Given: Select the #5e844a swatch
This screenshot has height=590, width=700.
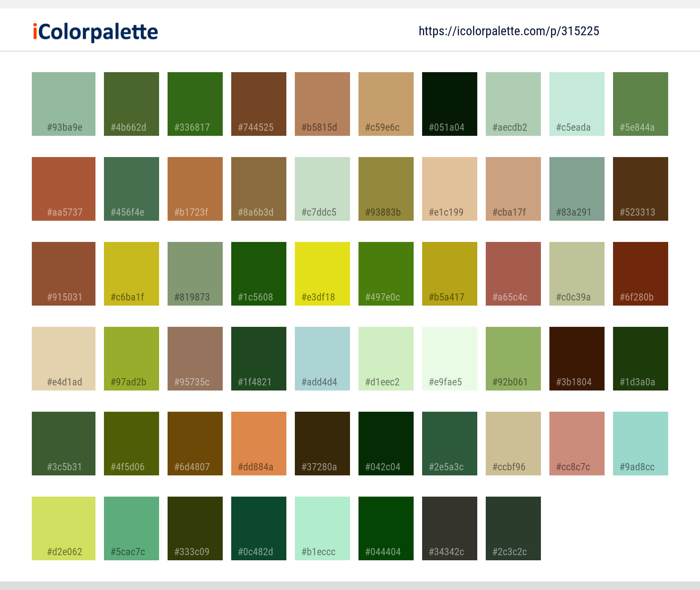Looking at the screenshot, I should [641, 104].
